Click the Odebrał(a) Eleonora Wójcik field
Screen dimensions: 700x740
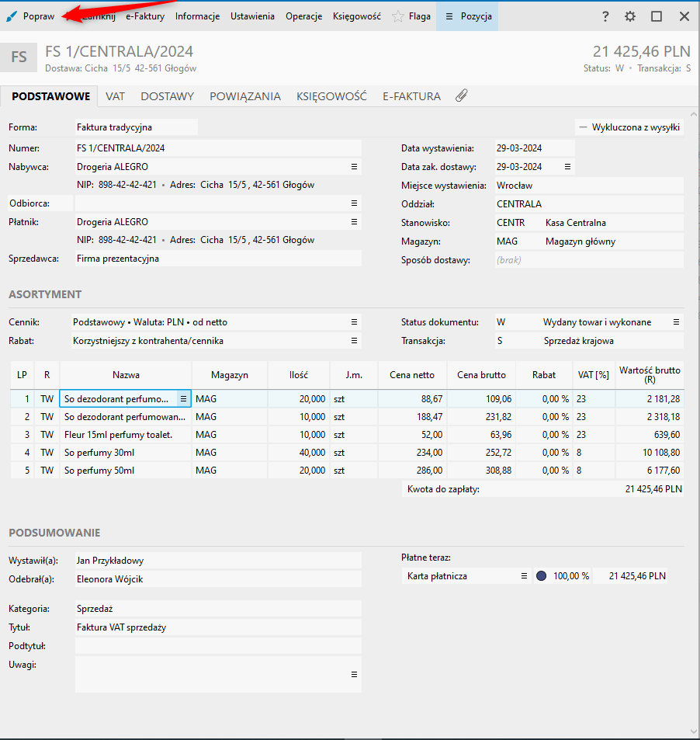218,579
